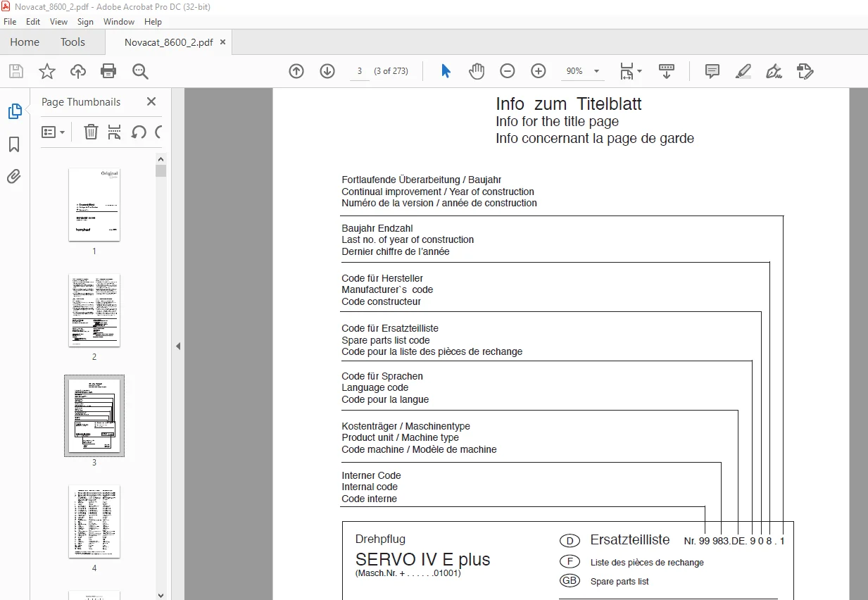
Task: Go to next page arrow
Action: (x=327, y=71)
